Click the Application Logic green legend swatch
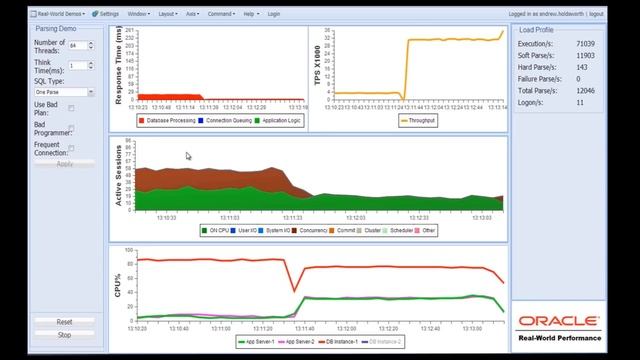This screenshot has height=360, width=640. [257, 120]
